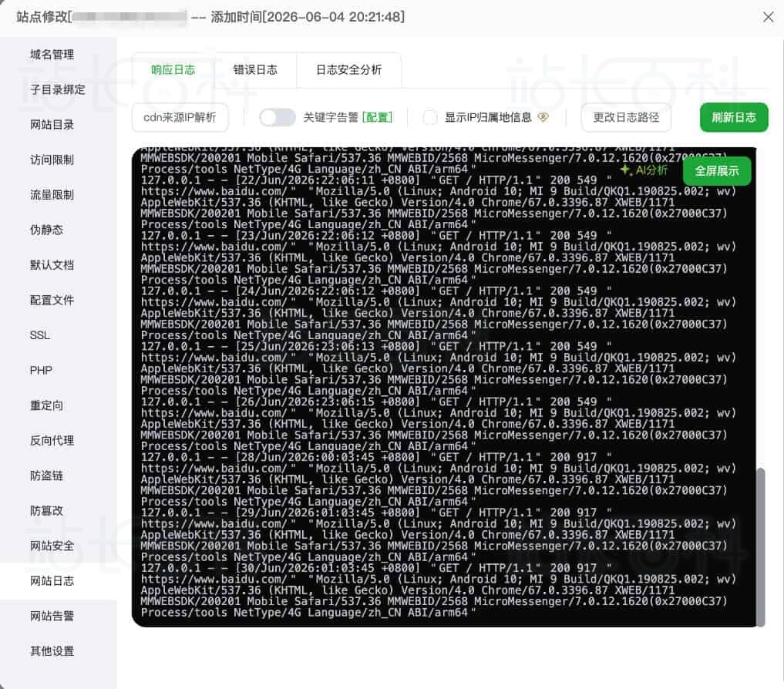Click the 添加时间[2026-06-04 20:21:48] title text
784x689 pixels.
point(308,17)
